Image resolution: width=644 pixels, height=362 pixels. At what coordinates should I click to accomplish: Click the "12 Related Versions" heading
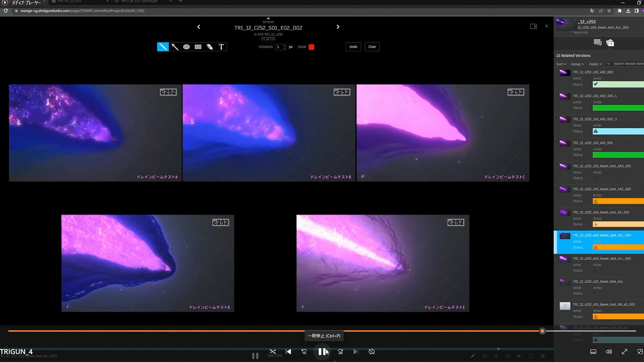[x=573, y=55]
